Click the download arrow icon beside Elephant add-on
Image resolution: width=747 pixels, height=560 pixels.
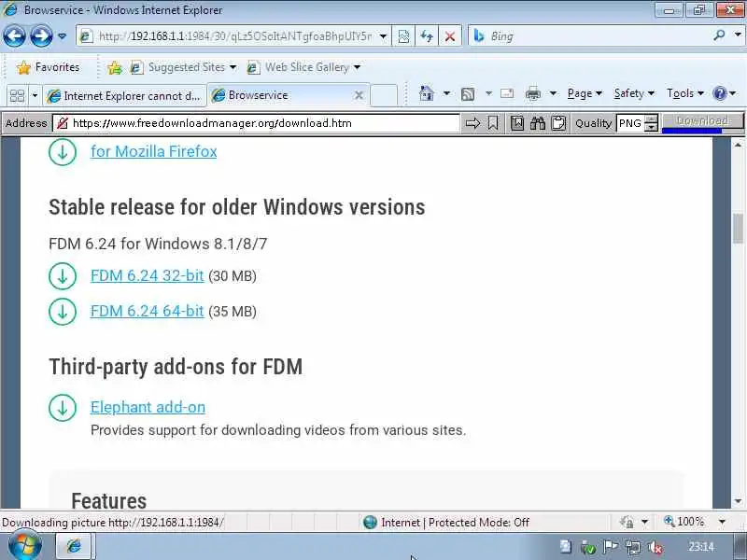(x=63, y=408)
